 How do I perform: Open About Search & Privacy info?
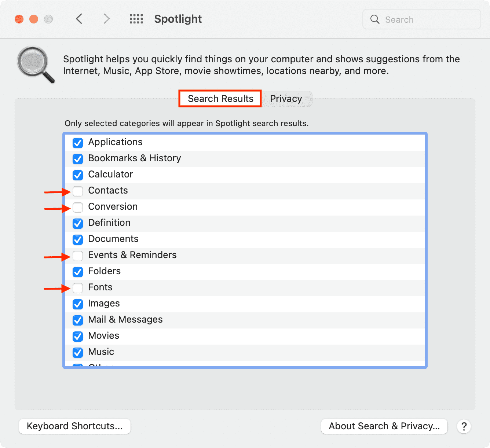click(384, 426)
